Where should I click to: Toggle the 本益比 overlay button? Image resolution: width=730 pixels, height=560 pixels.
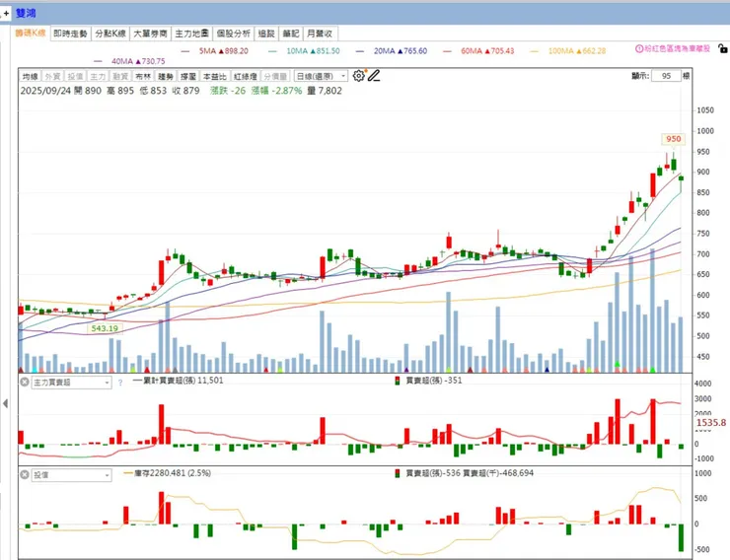coord(215,76)
